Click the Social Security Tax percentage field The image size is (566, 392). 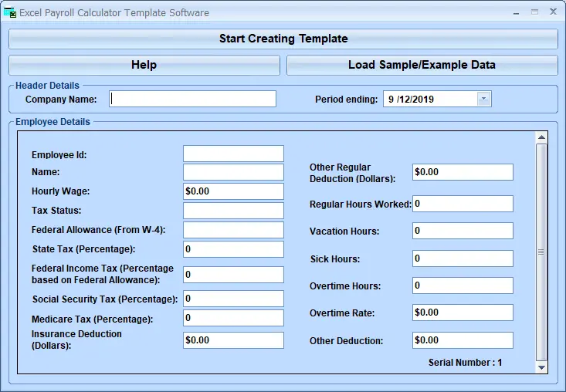[x=233, y=299]
